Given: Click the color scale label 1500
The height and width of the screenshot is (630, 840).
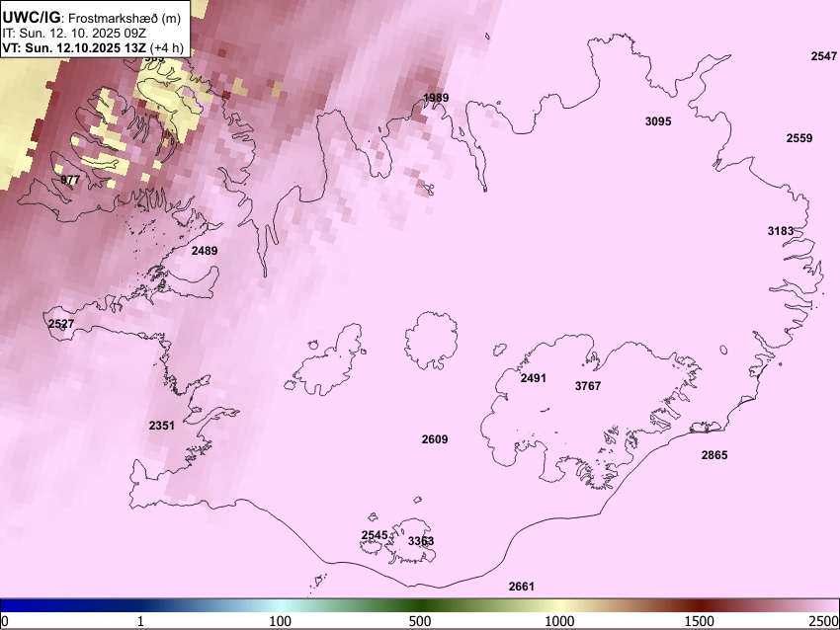Looking at the screenshot, I should point(701,621).
